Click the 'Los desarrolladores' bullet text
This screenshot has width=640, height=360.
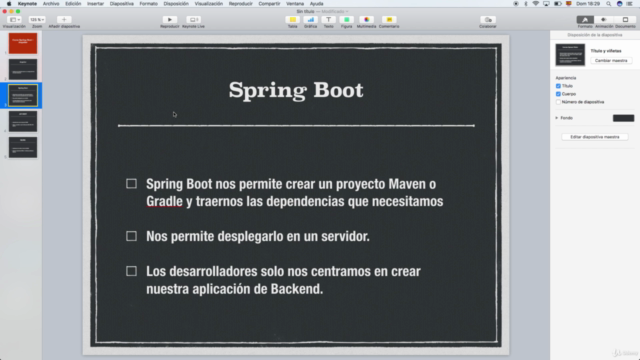pyautogui.click(x=283, y=280)
